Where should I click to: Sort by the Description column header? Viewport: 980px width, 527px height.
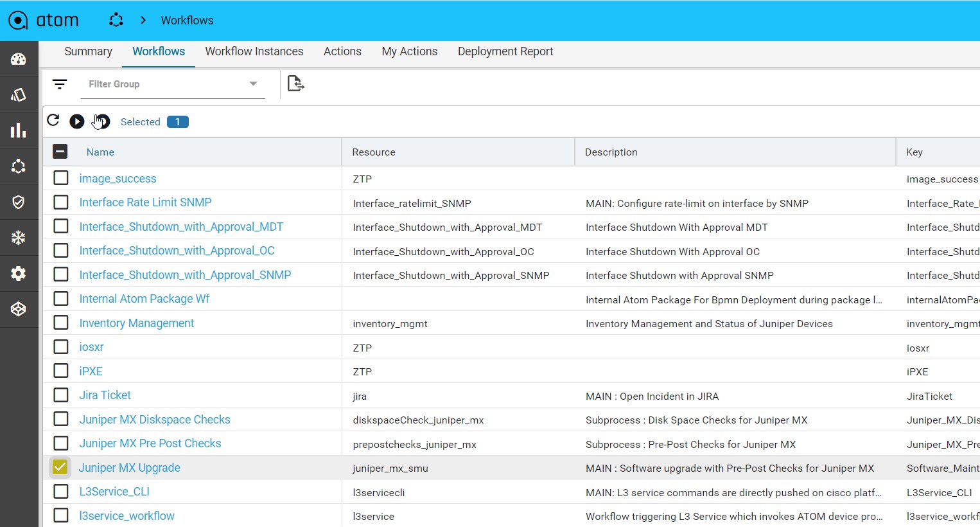click(611, 152)
